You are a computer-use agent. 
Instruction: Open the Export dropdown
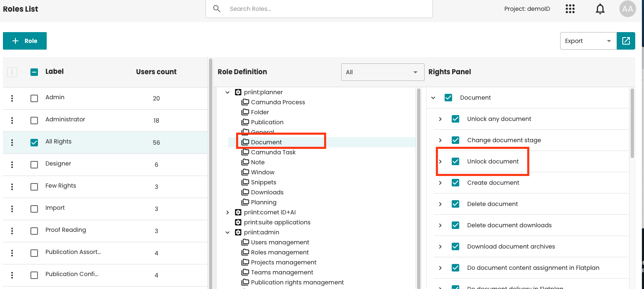(588, 41)
